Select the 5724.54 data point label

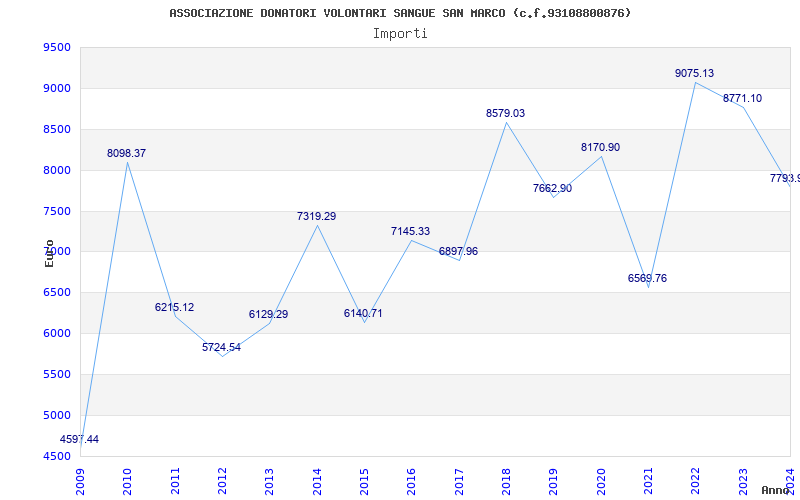pyautogui.click(x=221, y=348)
